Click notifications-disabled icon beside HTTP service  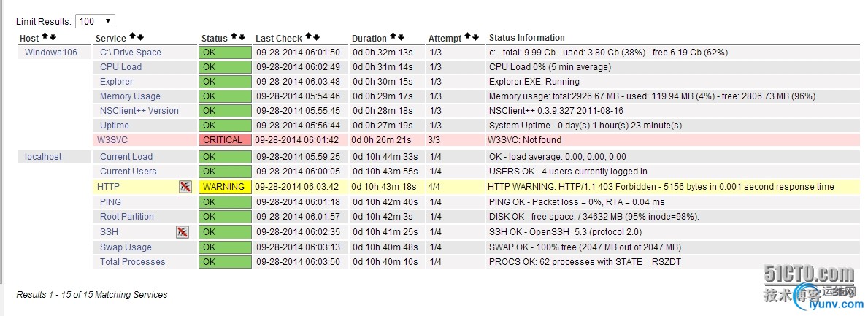185,187
